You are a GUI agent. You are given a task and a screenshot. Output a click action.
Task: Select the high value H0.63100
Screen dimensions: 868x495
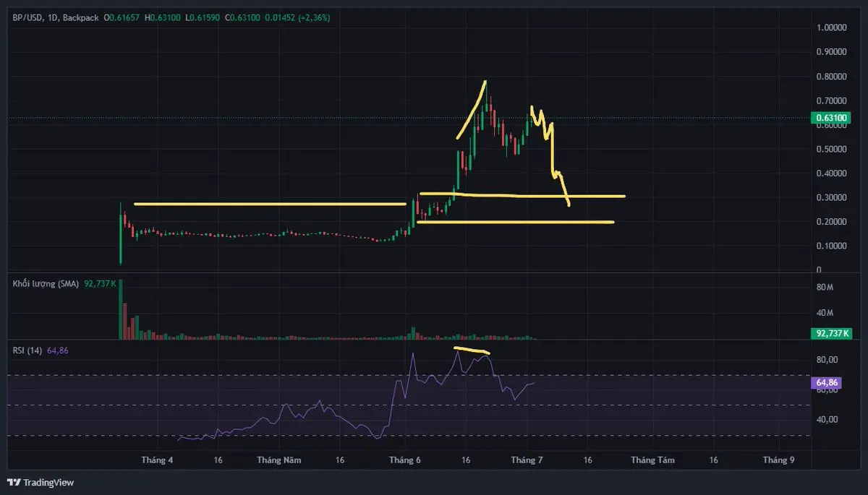pos(163,17)
